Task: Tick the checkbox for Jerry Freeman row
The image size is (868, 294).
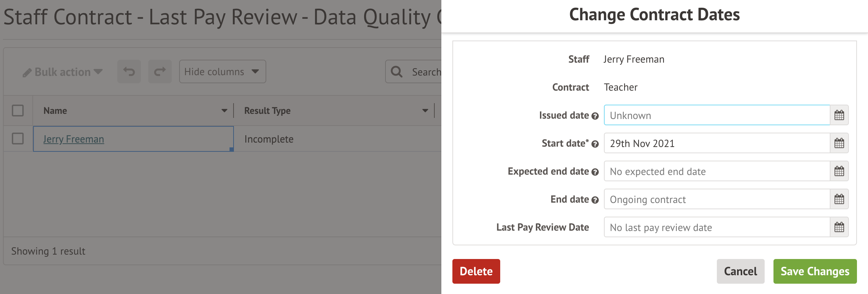Action: (18, 139)
